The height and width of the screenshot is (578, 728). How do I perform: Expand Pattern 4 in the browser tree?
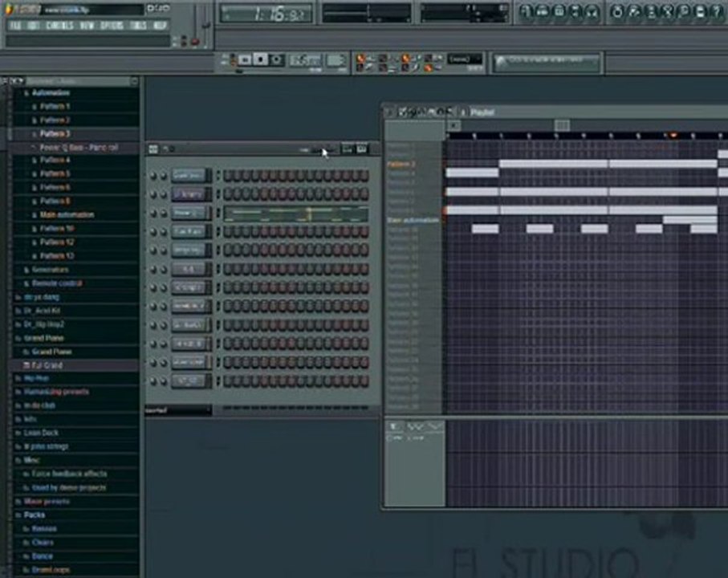click(x=55, y=161)
